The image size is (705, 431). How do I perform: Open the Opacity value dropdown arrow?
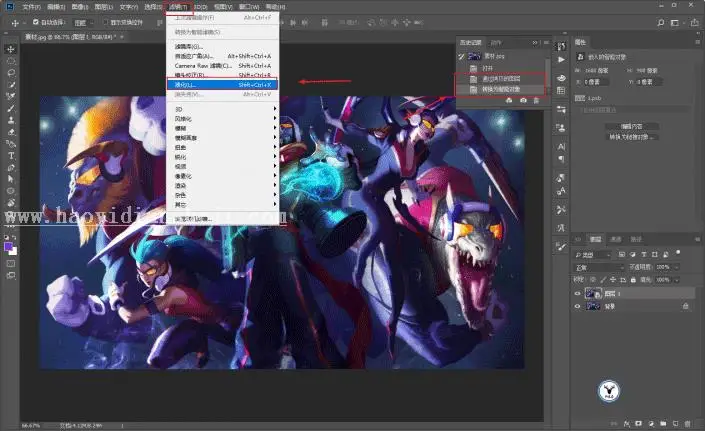tap(677, 267)
